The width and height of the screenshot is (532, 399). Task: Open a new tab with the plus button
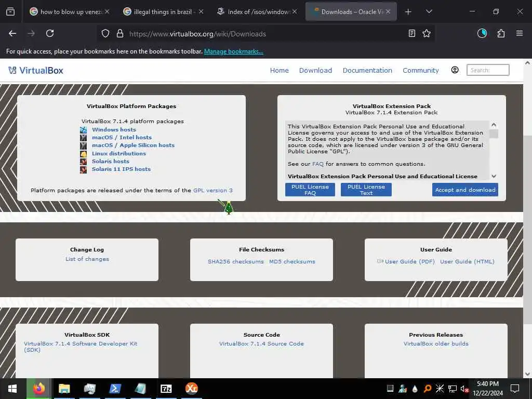pos(408,11)
